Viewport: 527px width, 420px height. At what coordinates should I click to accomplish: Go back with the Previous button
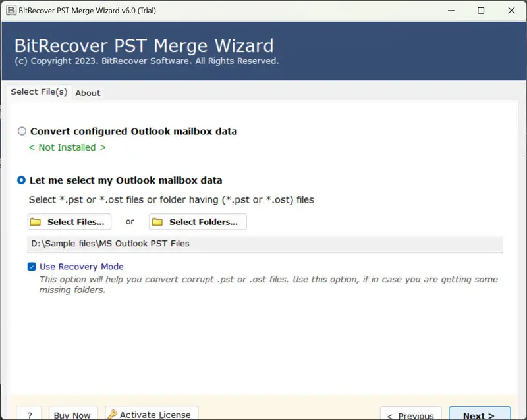point(410,415)
